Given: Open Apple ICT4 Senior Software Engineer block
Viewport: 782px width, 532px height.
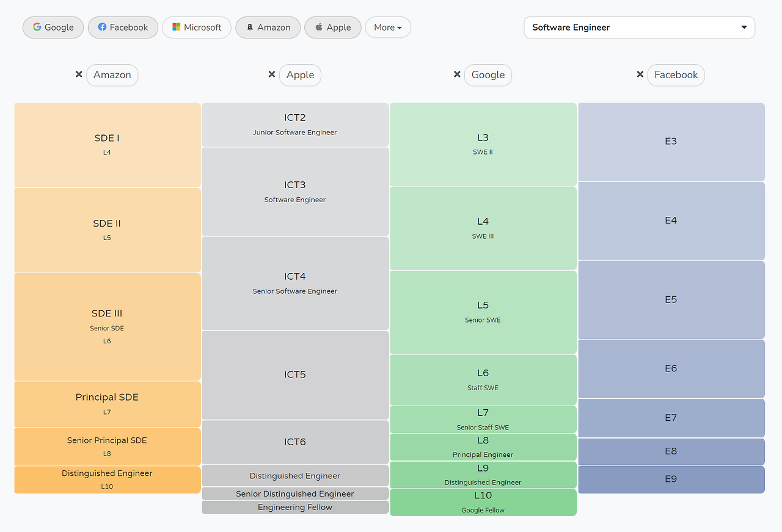Looking at the screenshot, I should click(295, 283).
